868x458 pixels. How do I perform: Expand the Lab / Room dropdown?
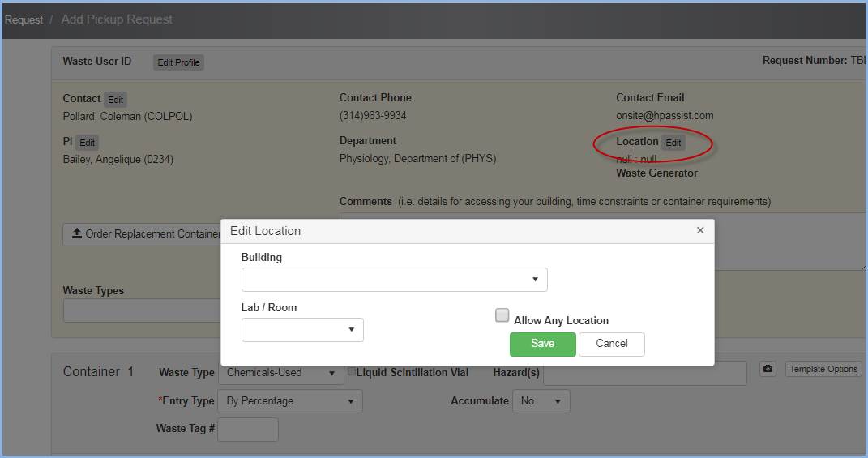pos(302,330)
